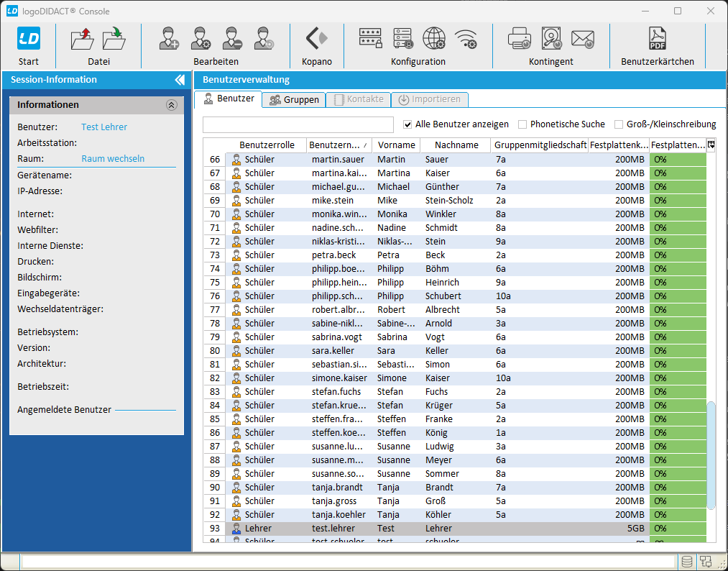Select the sara.keller username cell
Image resolution: width=728 pixels, height=571 pixels.
click(341, 351)
